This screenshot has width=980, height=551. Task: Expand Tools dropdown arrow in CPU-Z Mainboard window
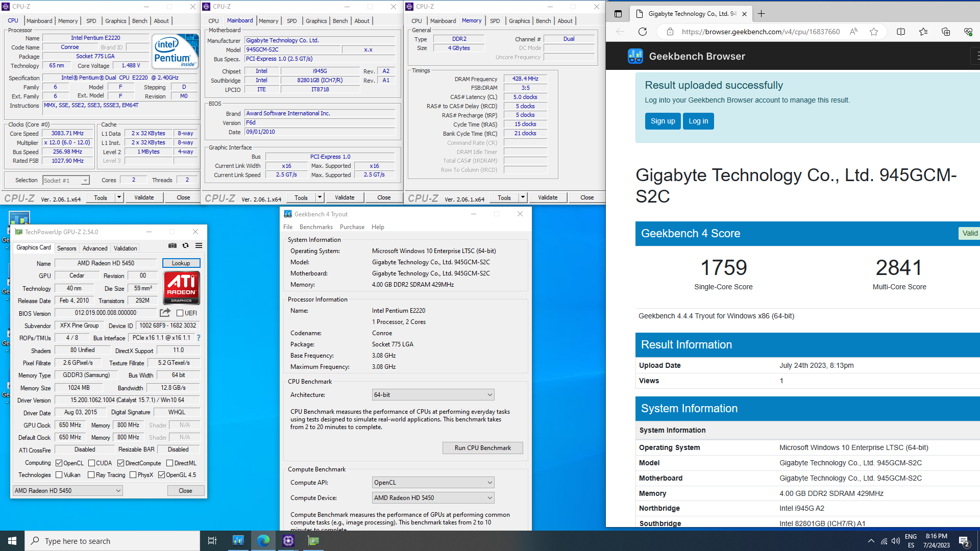pyautogui.click(x=320, y=197)
